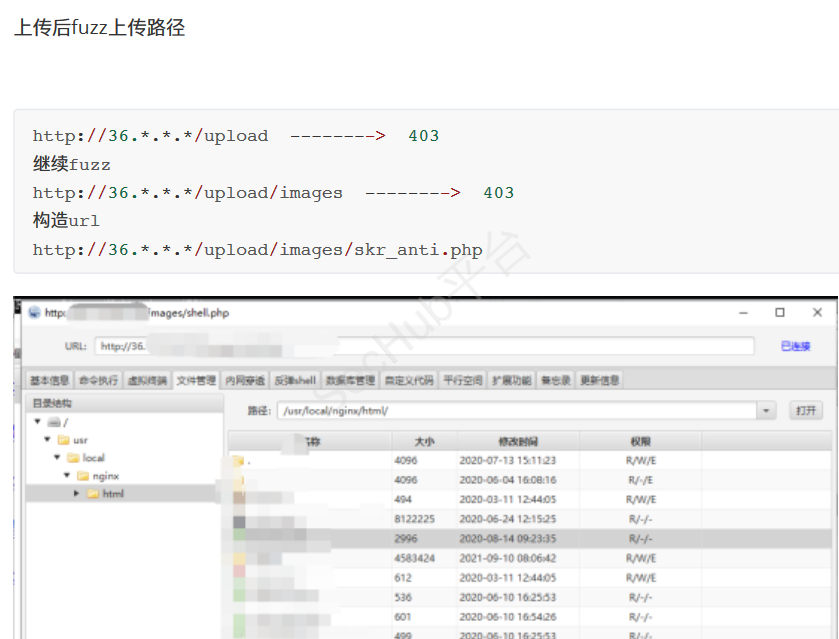
Task: Expand the html folder tree node
Action: [x=76, y=494]
